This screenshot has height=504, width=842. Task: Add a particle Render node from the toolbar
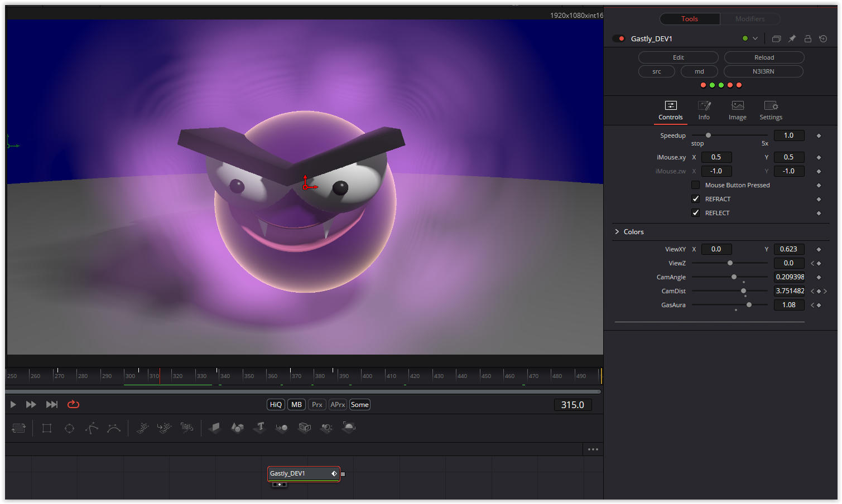point(187,428)
